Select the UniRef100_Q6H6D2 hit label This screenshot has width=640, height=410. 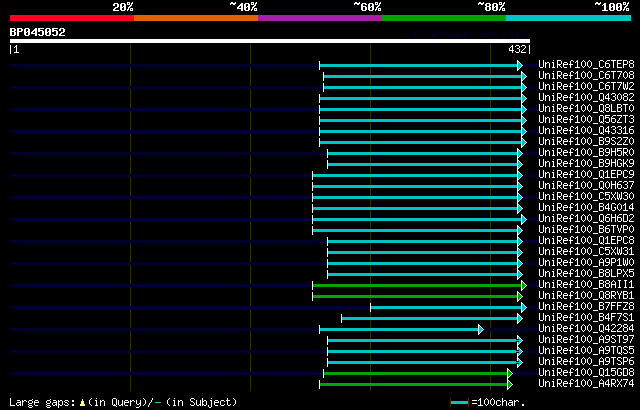(586, 218)
